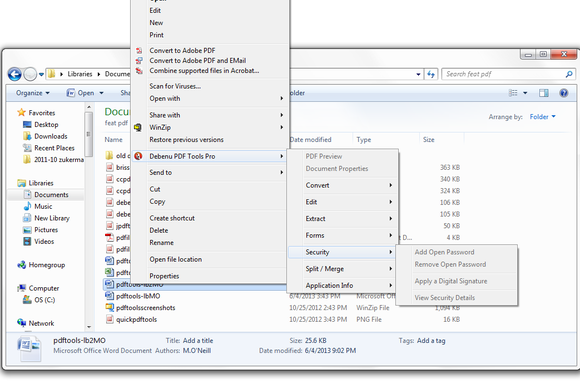Image resolution: width=580 pixels, height=388 pixels.
Task: Click the Debenu PDF Tools Pro icon
Action: 138,156
